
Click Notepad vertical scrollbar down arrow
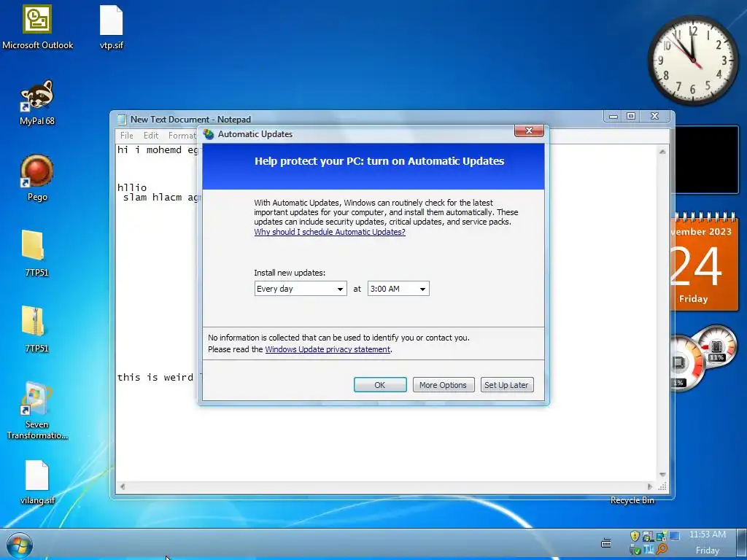click(x=662, y=475)
